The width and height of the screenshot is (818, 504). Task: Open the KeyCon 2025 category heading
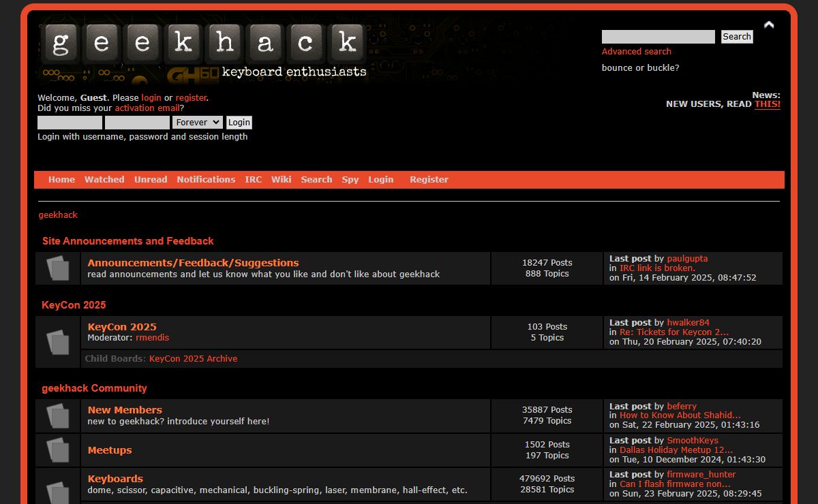[x=74, y=305]
